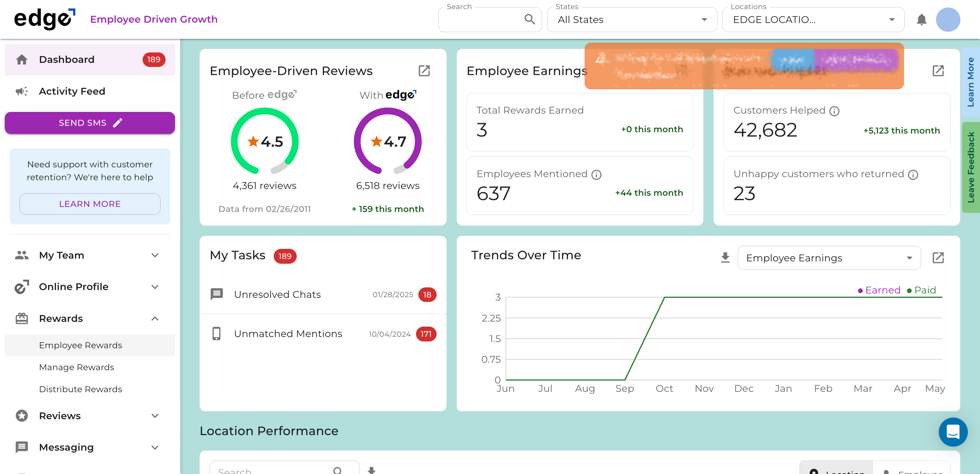Click the Location Performance search field
The image size is (980, 474).
pos(284,468)
